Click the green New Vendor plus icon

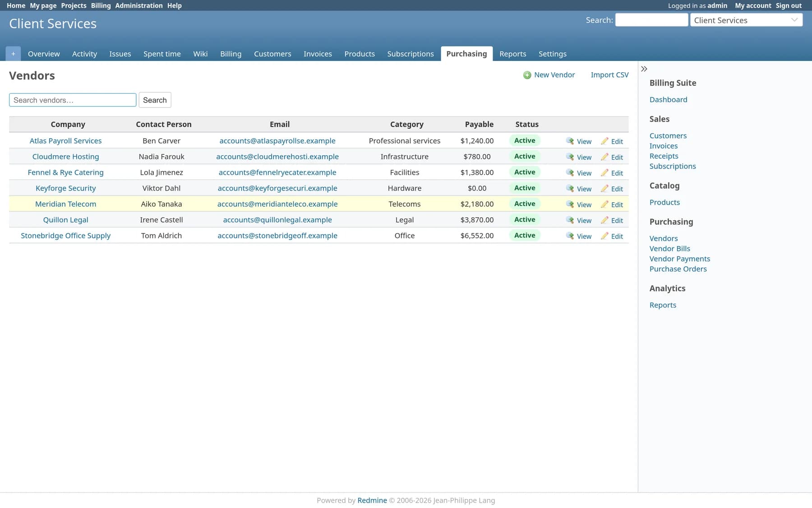tap(527, 75)
